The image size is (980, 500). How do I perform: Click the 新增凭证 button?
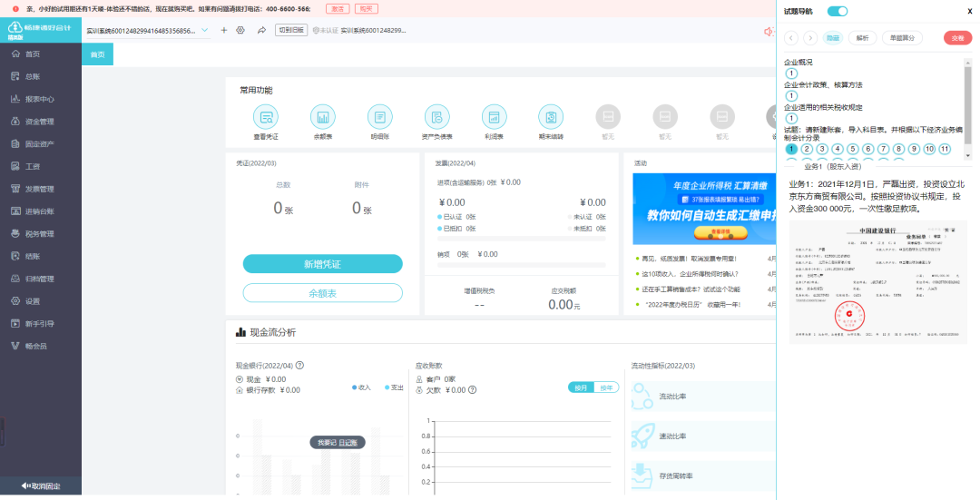click(322, 264)
